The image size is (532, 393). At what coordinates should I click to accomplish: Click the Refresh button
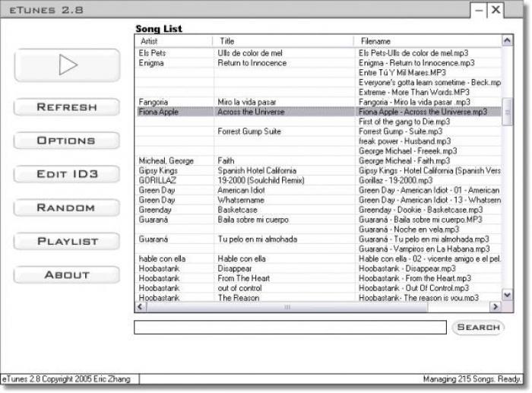[x=67, y=107]
